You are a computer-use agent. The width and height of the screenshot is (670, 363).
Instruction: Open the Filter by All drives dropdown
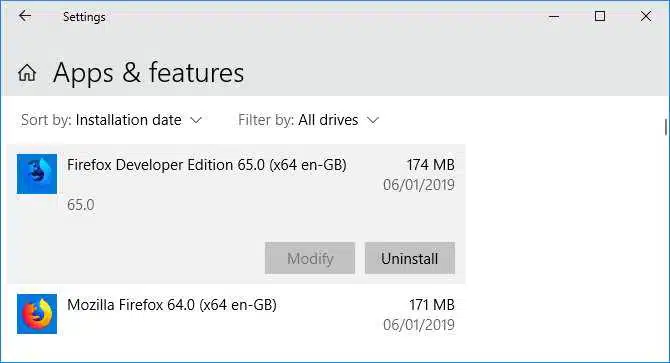click(x=309, y=120)
